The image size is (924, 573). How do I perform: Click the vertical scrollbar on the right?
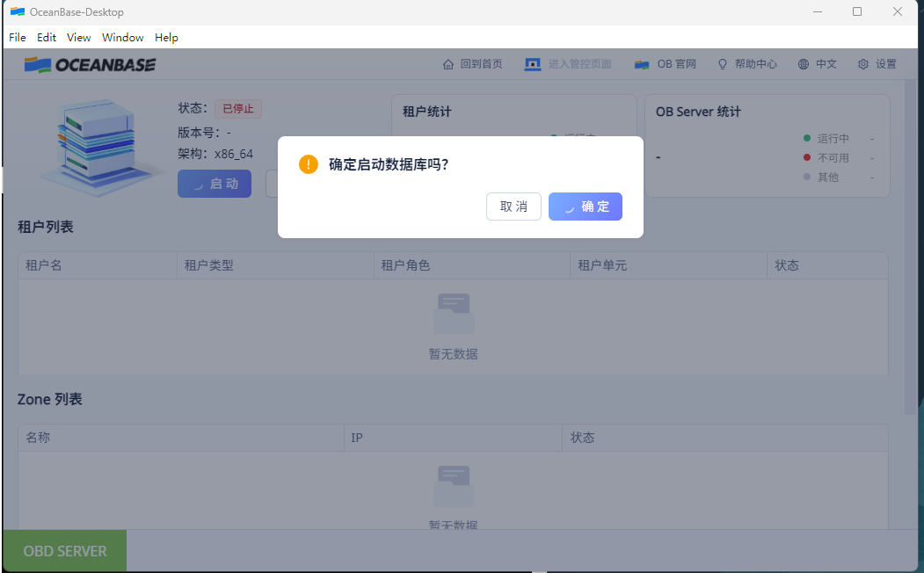911,247
